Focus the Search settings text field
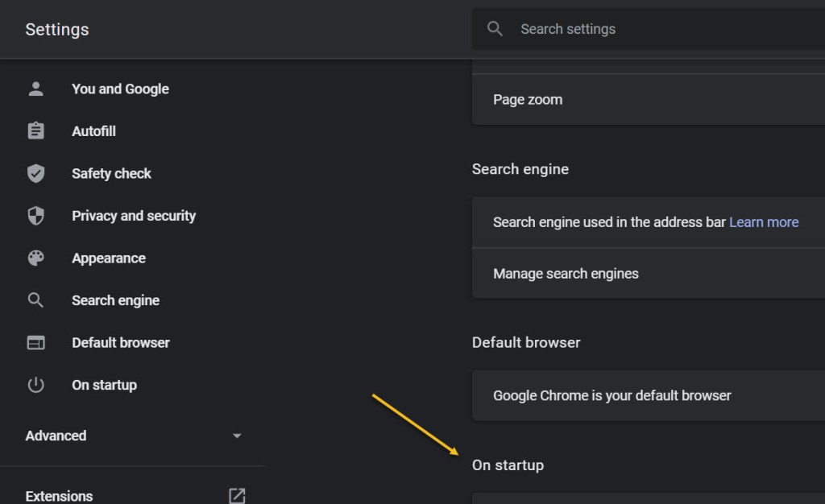The height and width of the screenshot is (504, 825). (x=645, y=29)
